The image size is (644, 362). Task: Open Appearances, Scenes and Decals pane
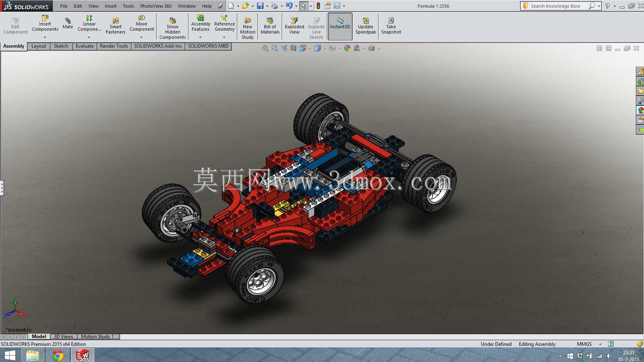(x=640, y=110)
